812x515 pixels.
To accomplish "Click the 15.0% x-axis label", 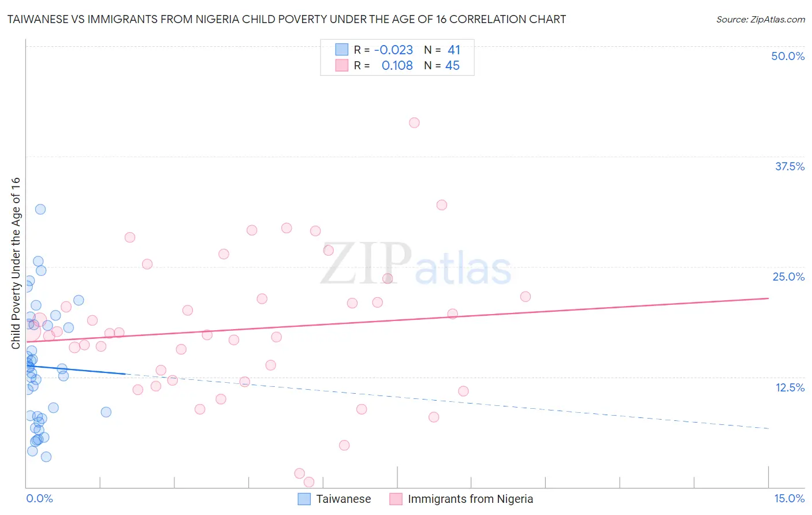I will (789, 498).
